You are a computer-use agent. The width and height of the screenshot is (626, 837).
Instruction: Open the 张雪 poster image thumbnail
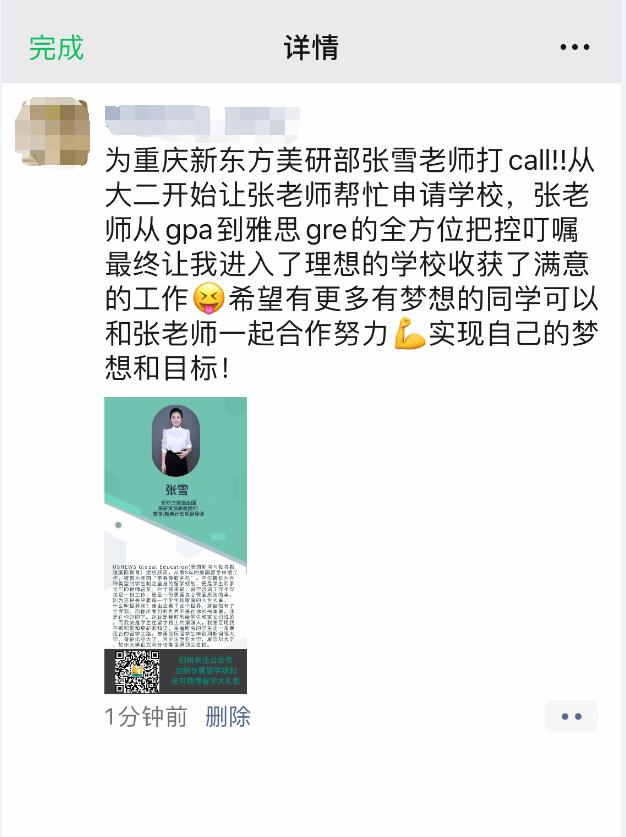pyautogui.click(x=176, y=545)
